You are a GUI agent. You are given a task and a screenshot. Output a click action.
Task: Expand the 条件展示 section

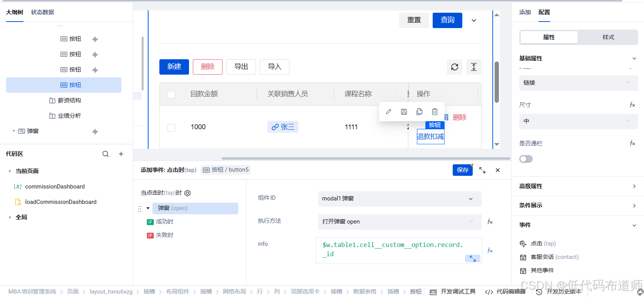click(578, 205)
